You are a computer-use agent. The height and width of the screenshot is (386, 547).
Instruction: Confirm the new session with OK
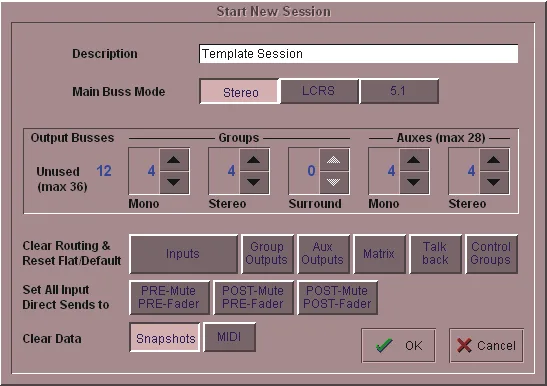click(398, 346)
